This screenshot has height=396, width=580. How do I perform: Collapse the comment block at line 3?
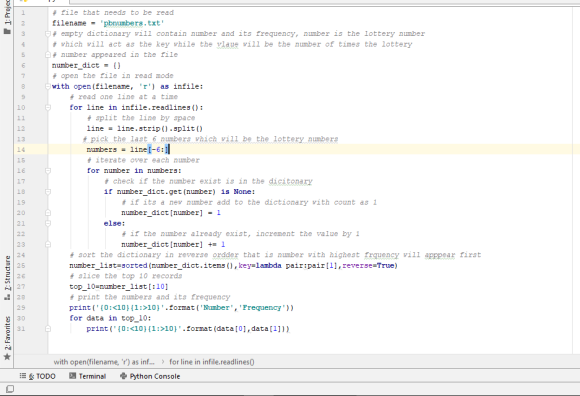click(48, 34)
